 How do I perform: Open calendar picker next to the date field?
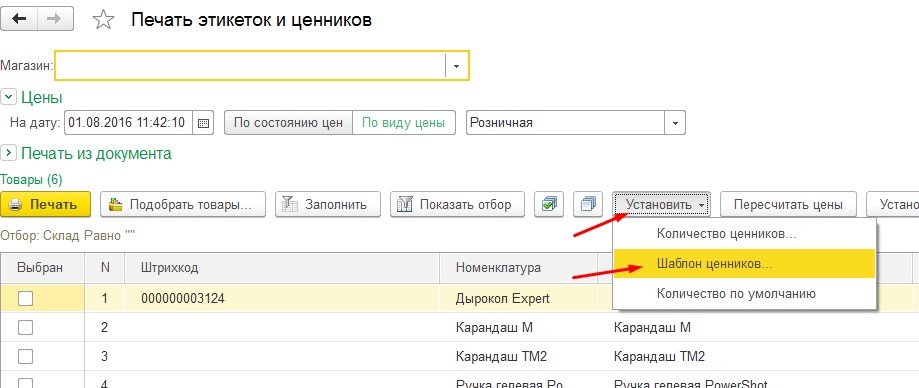204,123
